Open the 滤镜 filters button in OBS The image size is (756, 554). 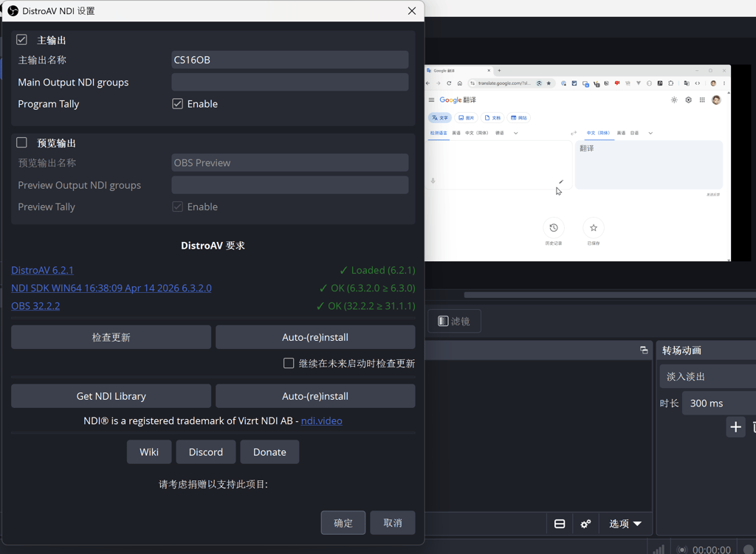tap(454, 322)
